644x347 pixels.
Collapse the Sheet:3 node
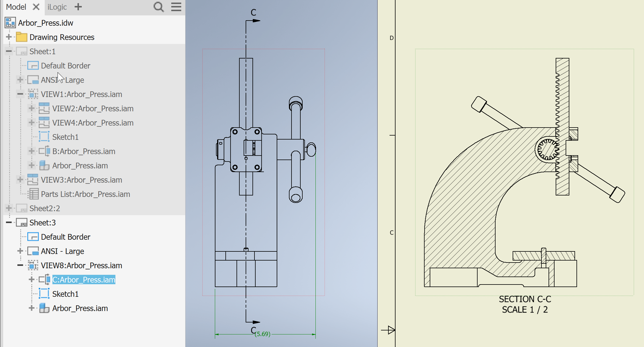tap(9, 223)
